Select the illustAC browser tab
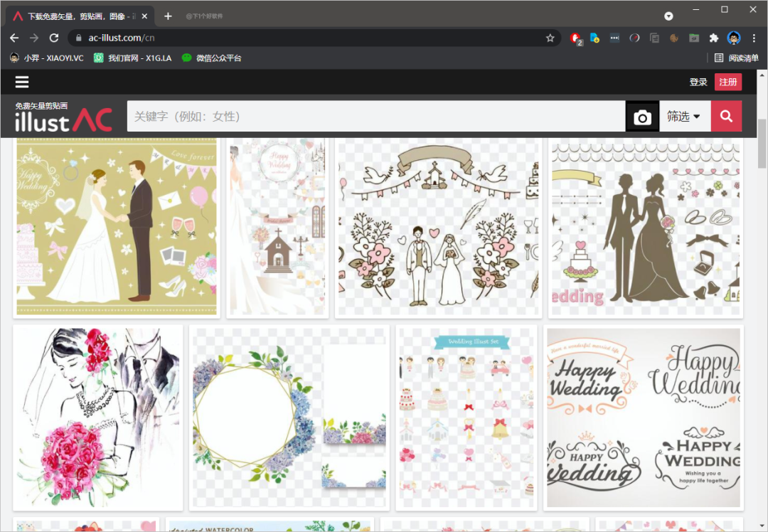Image resolution: width=768 pixels, height=532 pixels. (81, 16)
